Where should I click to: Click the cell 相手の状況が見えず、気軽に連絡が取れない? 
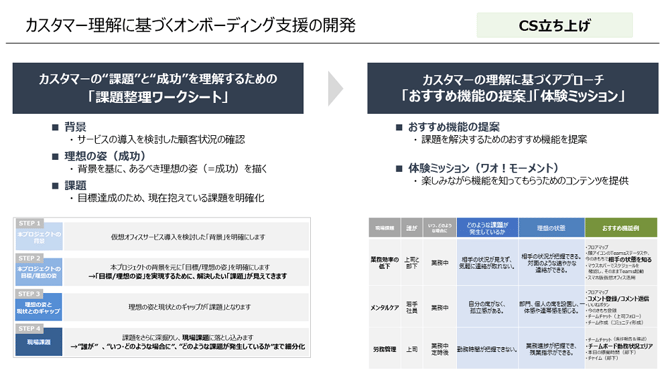[487, 262]
